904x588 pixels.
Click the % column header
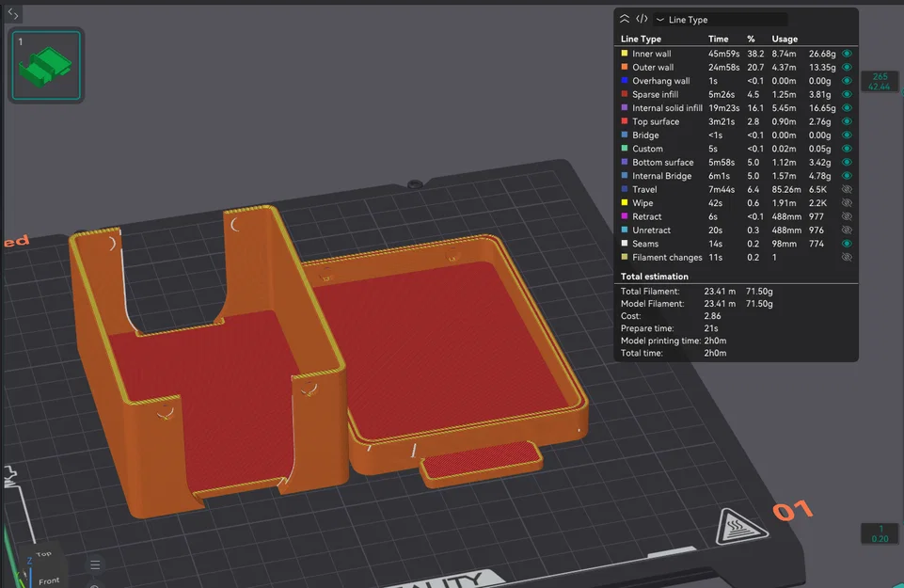(x=751, y=39)
